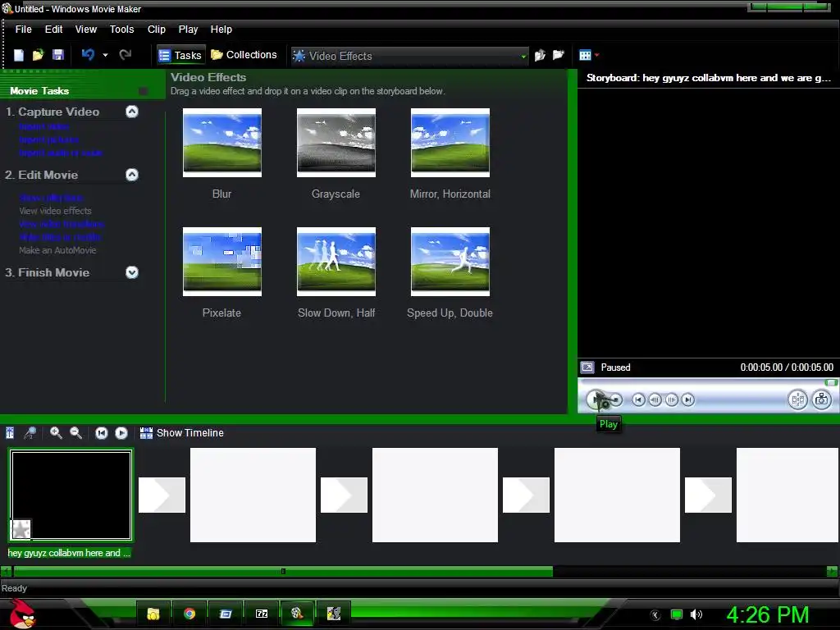The height and width of the screenshot is (630, 840).
Task: Toggle the Collections pane button
Action: pos(244,55)
